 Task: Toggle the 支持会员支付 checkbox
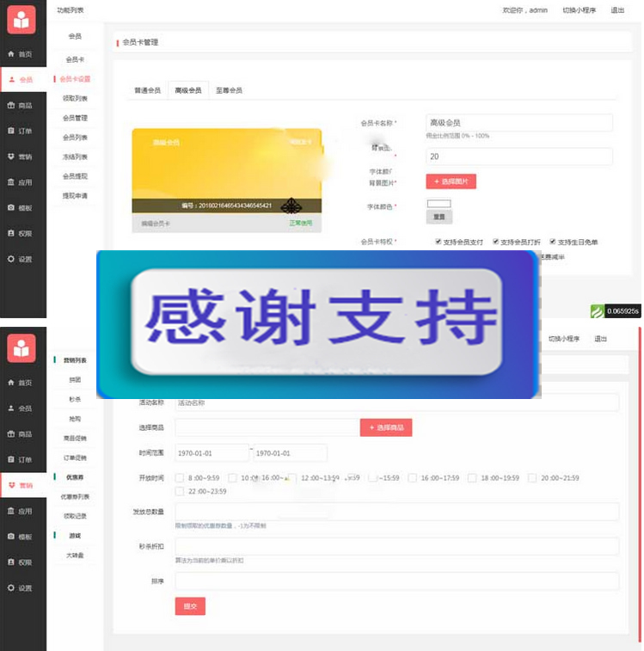(439, 242)
